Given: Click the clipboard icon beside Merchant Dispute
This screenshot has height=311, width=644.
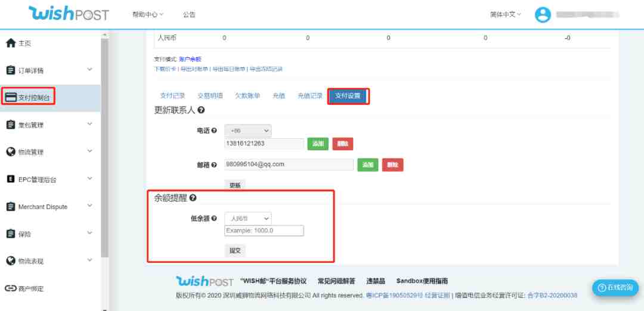Looking at the screenshot, I should (11, 207).
